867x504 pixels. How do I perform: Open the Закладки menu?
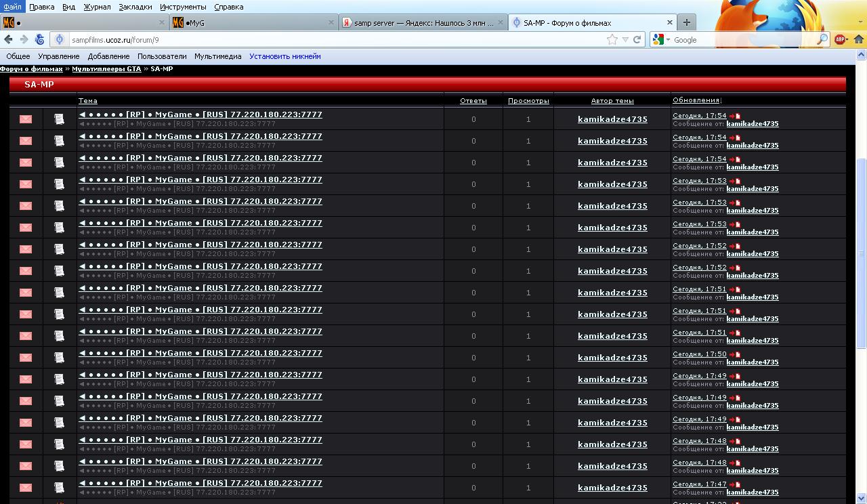click(x=135, y=7)
